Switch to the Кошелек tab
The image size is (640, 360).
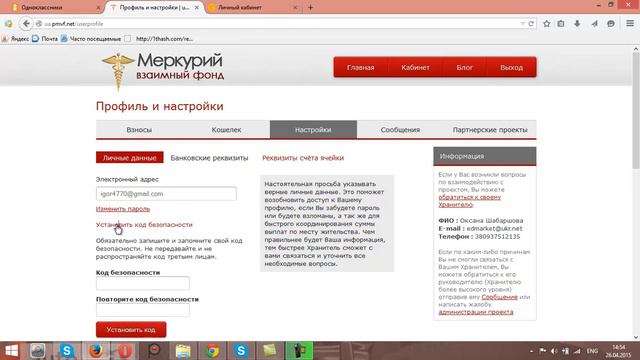(226, 129)
